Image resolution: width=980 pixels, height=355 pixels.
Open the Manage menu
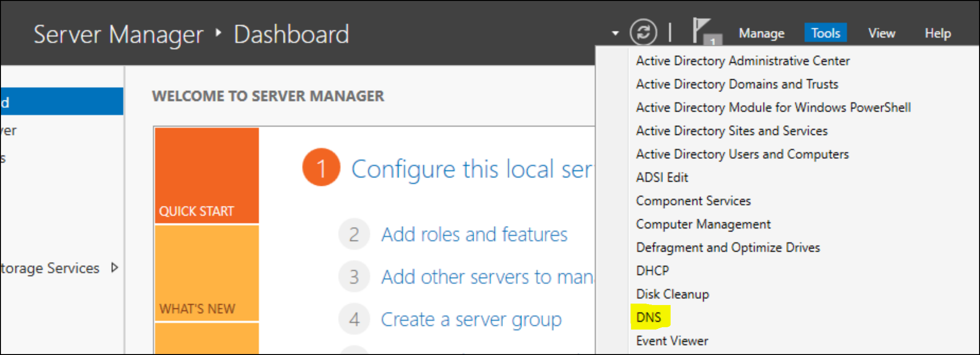point(761,33)
